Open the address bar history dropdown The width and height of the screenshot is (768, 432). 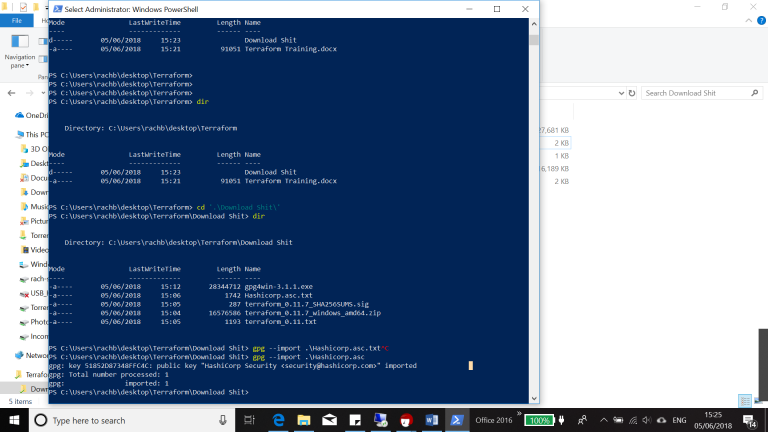coord(621,93)
